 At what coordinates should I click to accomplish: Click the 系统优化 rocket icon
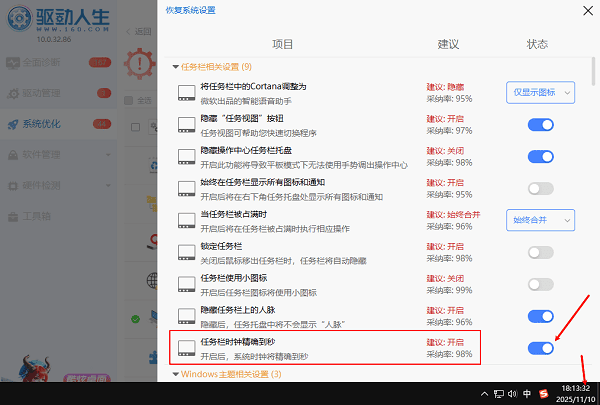click(x=13, y=124)
